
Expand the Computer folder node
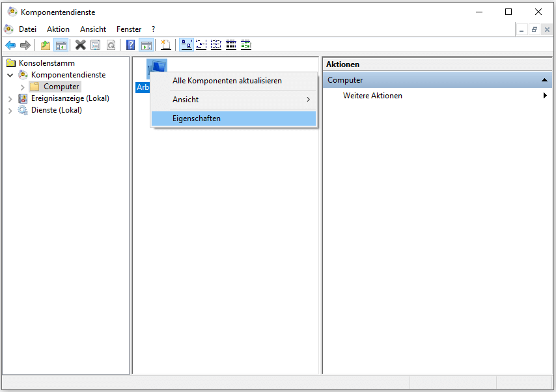pyautogui.click(x=23, y=87)
